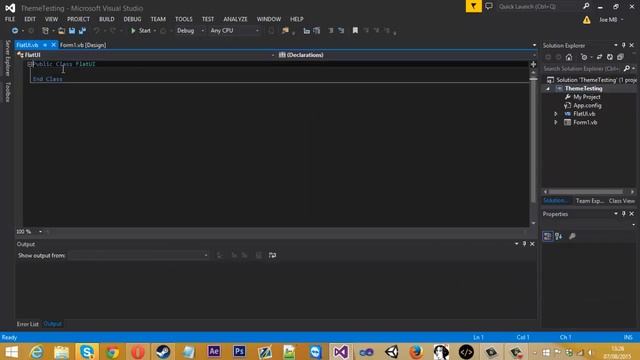Image resolution: width=640 pixels, height=360 pixels.
Task: Click the Joe MB account name
Action: click(x=608, y=20)
